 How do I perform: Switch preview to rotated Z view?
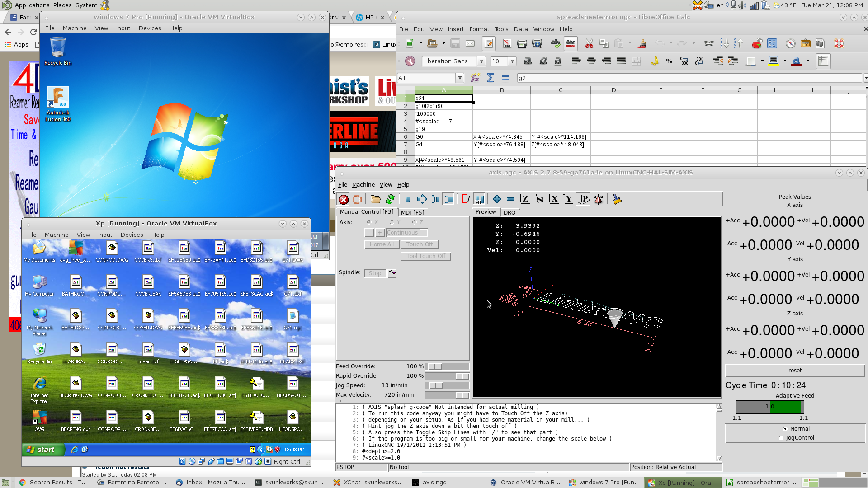(x=539, y=199)
